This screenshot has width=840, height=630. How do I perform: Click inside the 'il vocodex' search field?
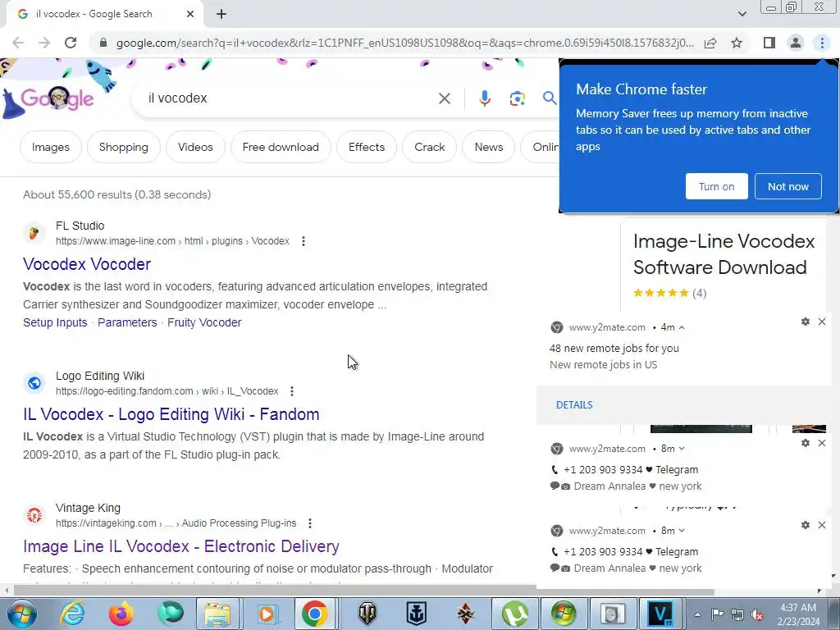[286, 98]
